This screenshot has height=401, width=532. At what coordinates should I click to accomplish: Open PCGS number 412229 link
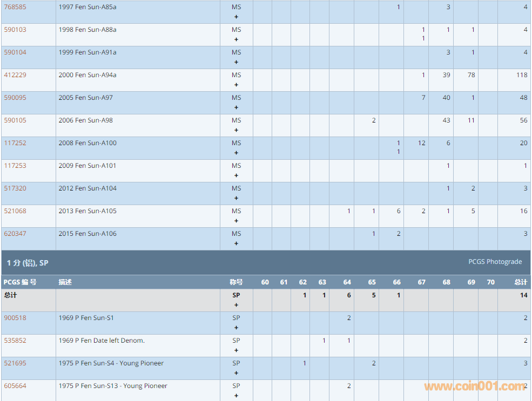15,75
